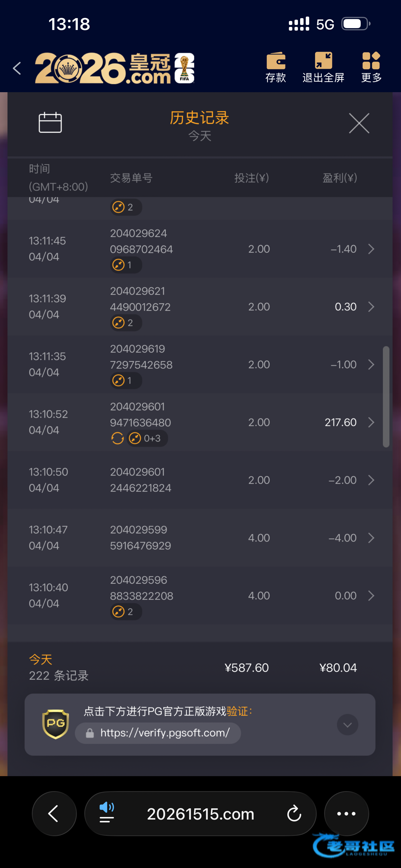Image resolution: width=401 pixels, height=868 pixels.
Task: Close the history records panel
Action: (359, 123)
